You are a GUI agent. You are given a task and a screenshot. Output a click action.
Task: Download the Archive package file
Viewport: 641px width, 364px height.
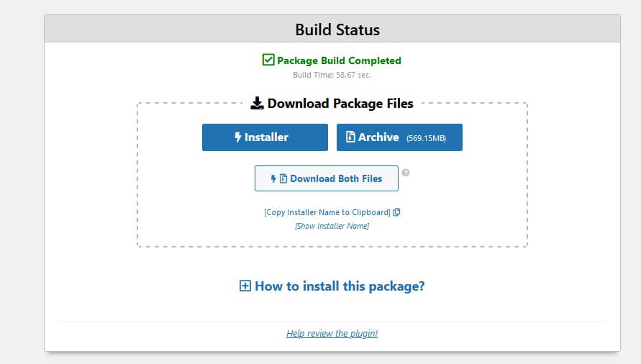399,137
